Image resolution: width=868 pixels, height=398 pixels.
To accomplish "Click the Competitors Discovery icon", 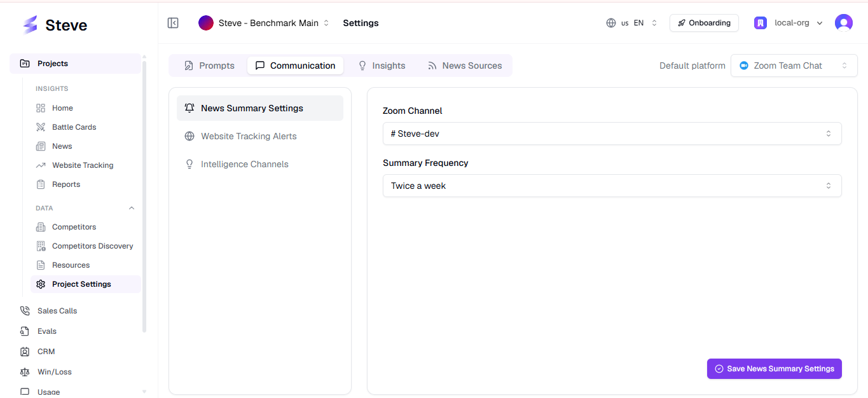I will 41,246.
